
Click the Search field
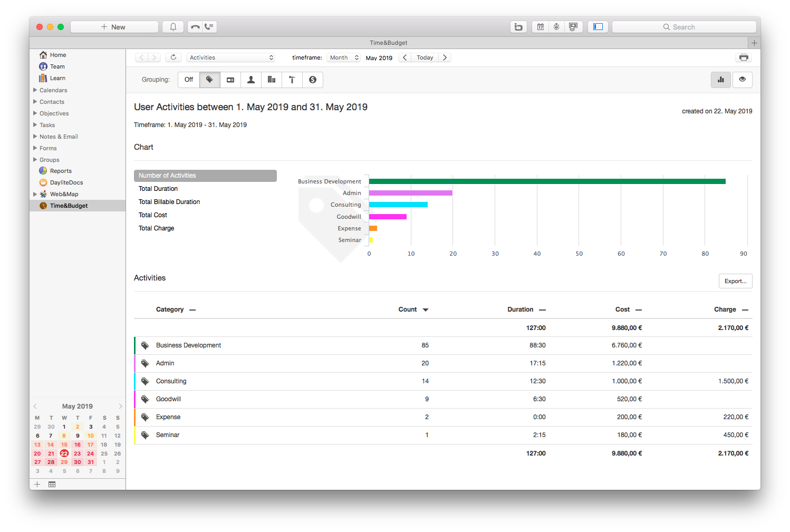684,27
